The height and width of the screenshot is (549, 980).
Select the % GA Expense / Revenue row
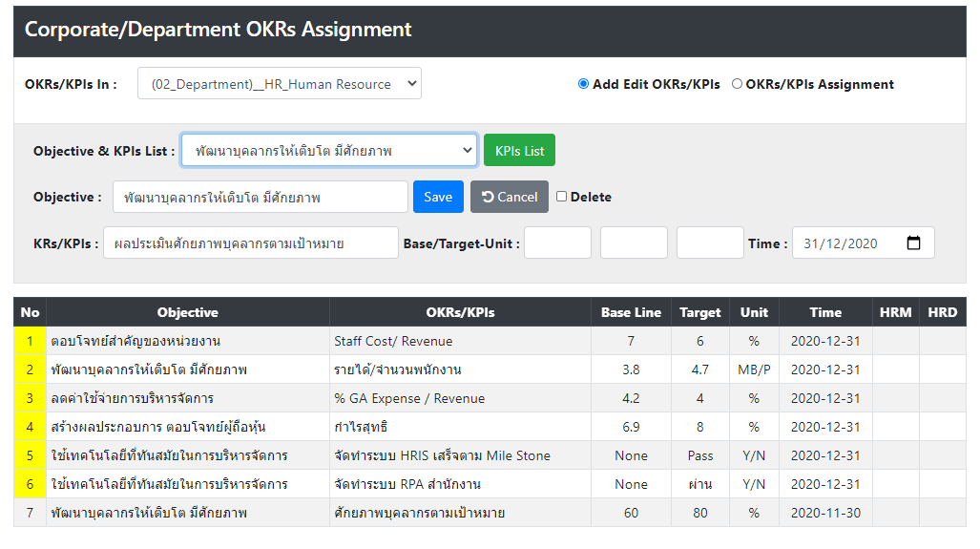tap(490, 398)
